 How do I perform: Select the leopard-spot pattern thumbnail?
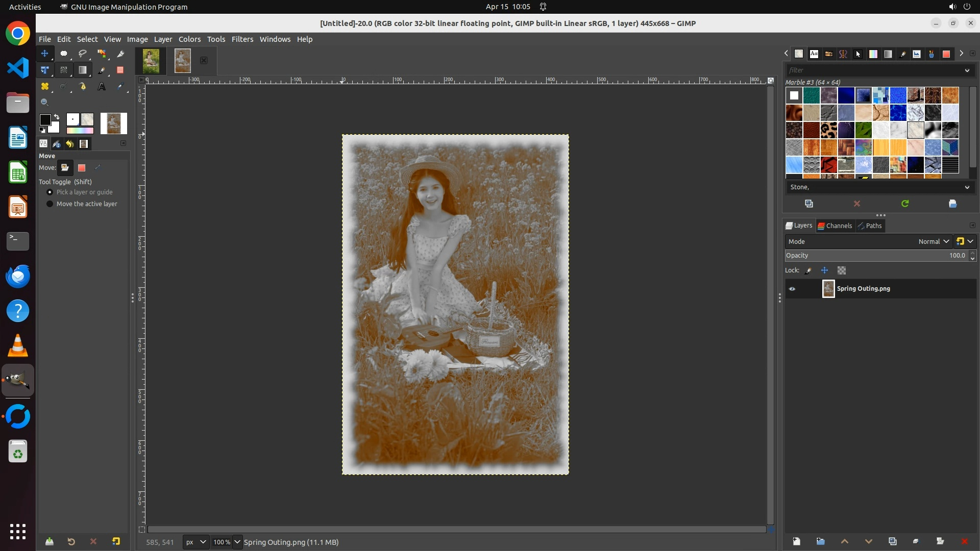coord(828,130)
